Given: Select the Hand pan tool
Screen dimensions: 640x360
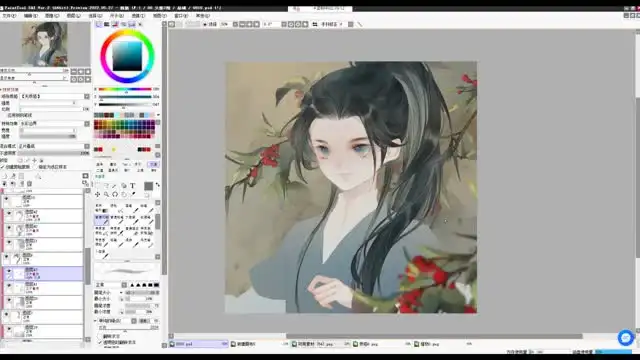Looking at the screenshot, I should [124, 194].
